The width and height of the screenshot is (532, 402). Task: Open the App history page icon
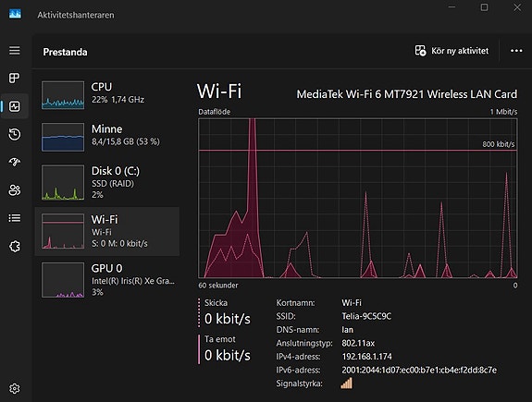pos(14,134)
